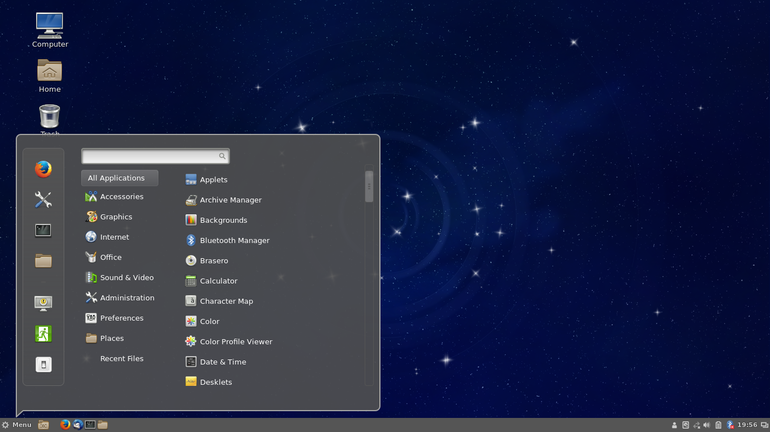Select the Accessories category
The width and height of the screenshot is (770, 432).
[120, 197]
